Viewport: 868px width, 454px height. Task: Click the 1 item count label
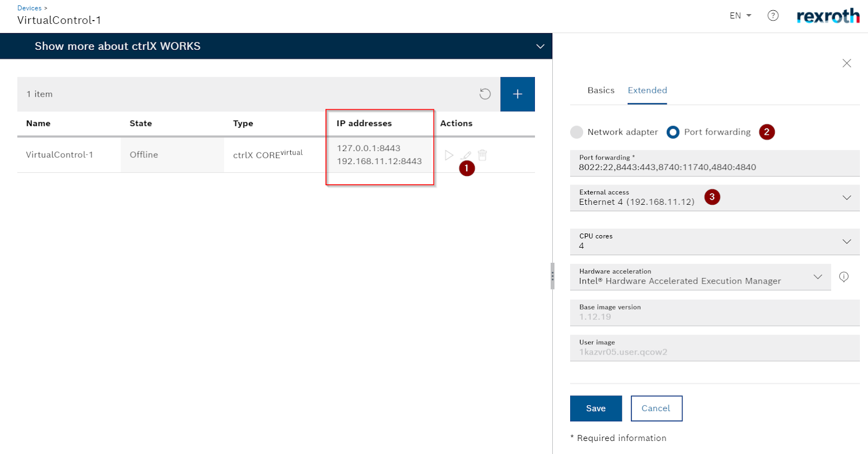click(x=40, y=94)
